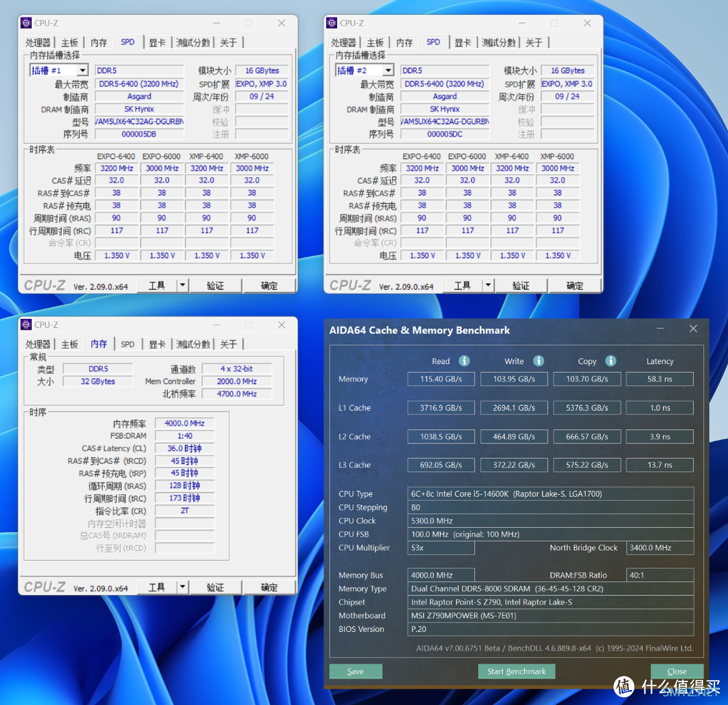Open 处理器 tab in bottom CPU-Z window
Image resolution: width=728 pixels, height=705 pixels.
(38, 344)
